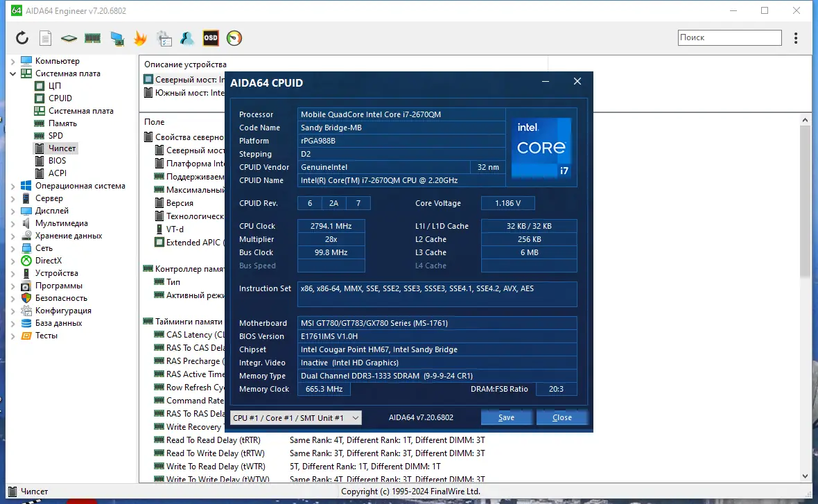The width and height of the screenshot is (818, 504).
Task: Select Системная плата child item
Action: click(x=81, y=111)
